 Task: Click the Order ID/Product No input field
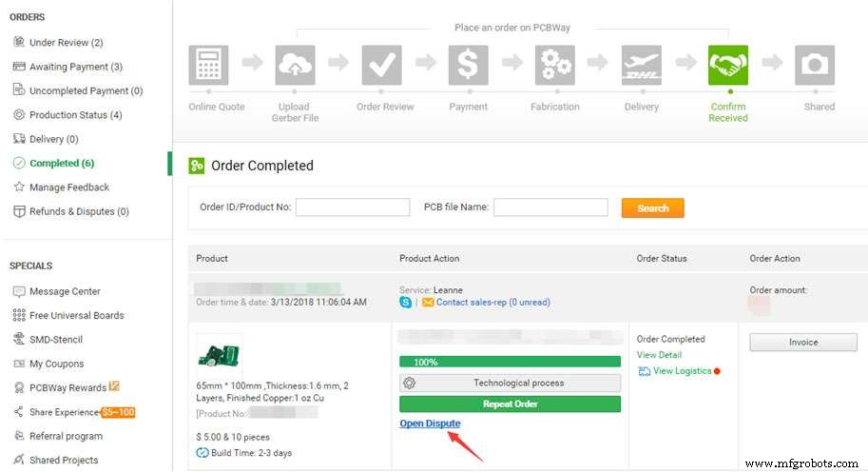click(353, 207)
